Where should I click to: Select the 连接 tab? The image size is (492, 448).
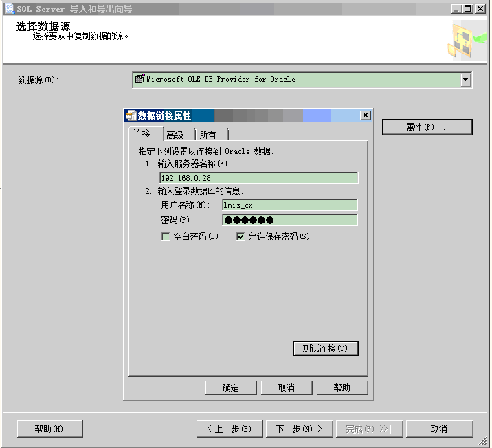pyautogui.click(x=142, y=134)
